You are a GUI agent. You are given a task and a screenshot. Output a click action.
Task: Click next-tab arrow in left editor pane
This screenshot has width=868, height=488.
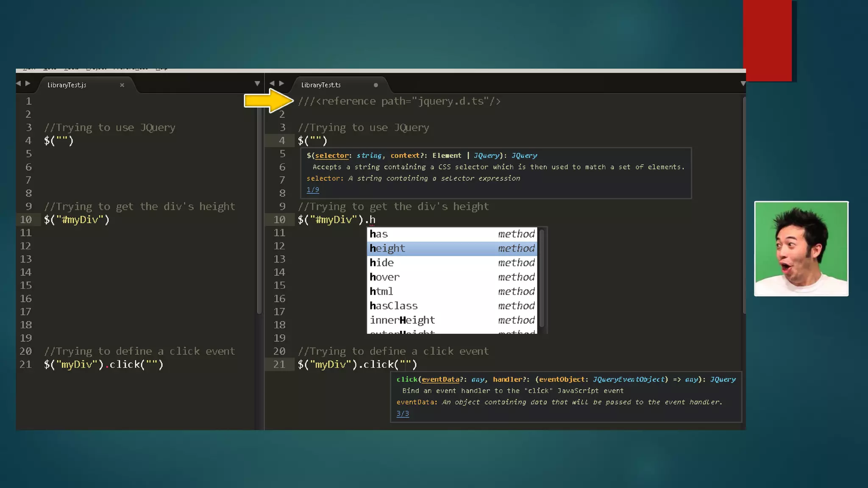point(28,83)
